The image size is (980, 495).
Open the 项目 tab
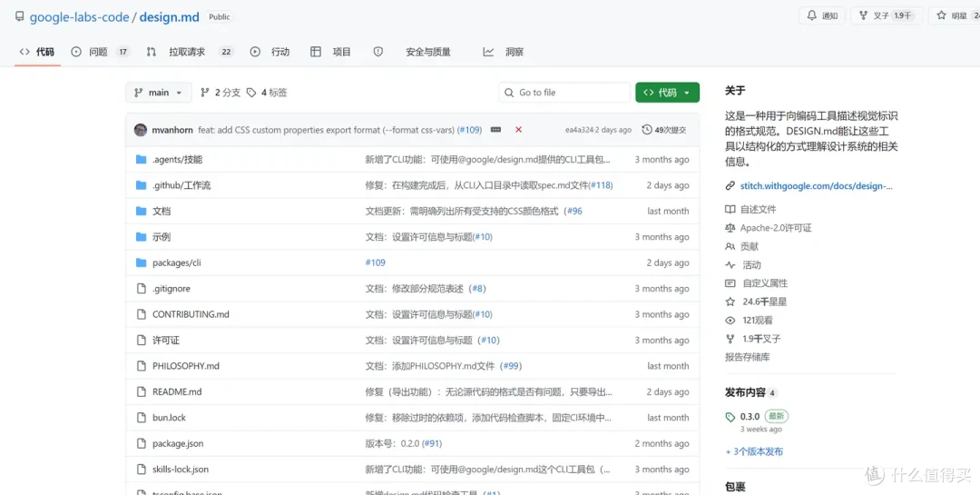coord(330,52)
